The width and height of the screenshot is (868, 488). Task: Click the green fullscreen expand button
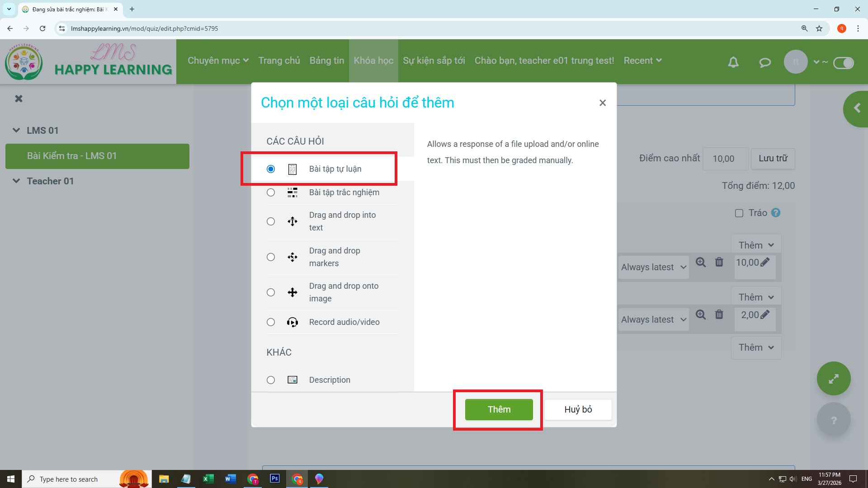(x=833, y=379)
